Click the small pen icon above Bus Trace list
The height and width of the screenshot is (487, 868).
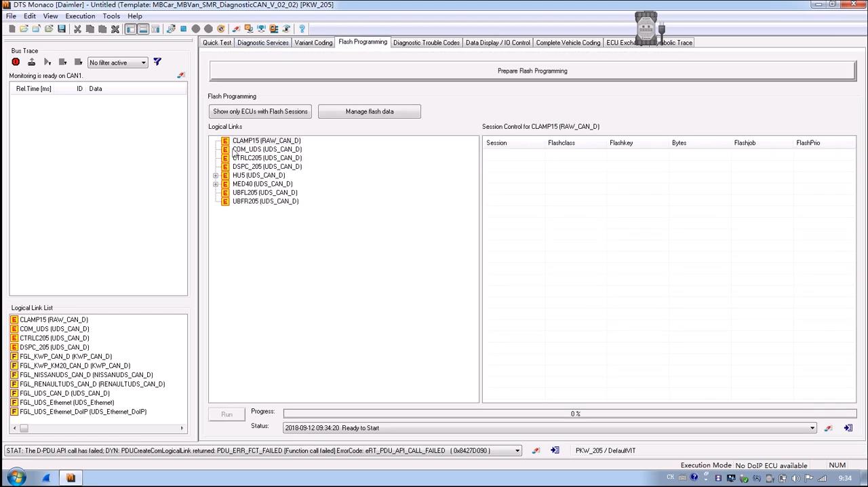click(x=180, y=75)
